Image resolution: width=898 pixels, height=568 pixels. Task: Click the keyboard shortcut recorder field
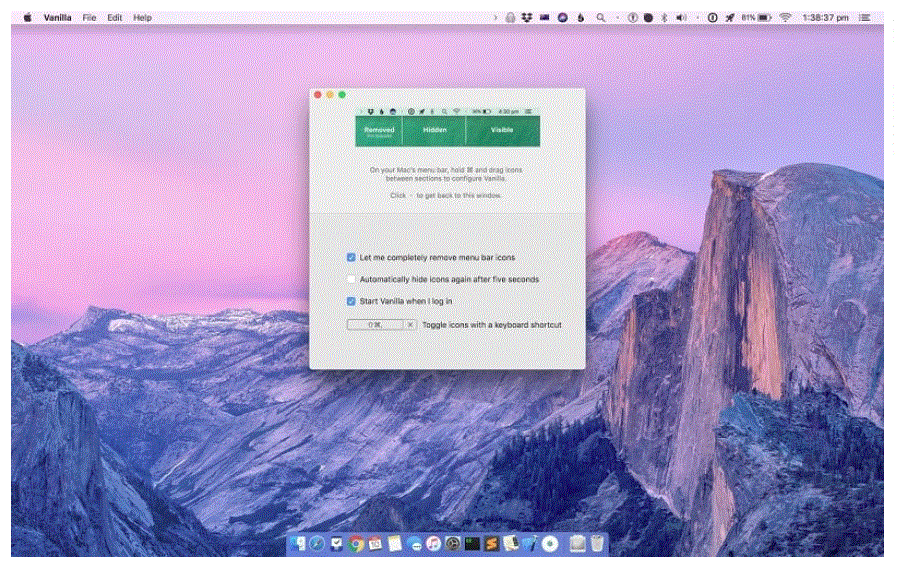[x=376, y=325]
